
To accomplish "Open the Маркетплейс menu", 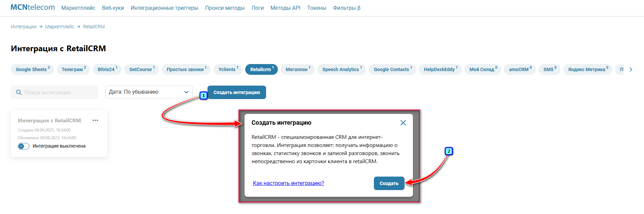I will pos(78,8).
